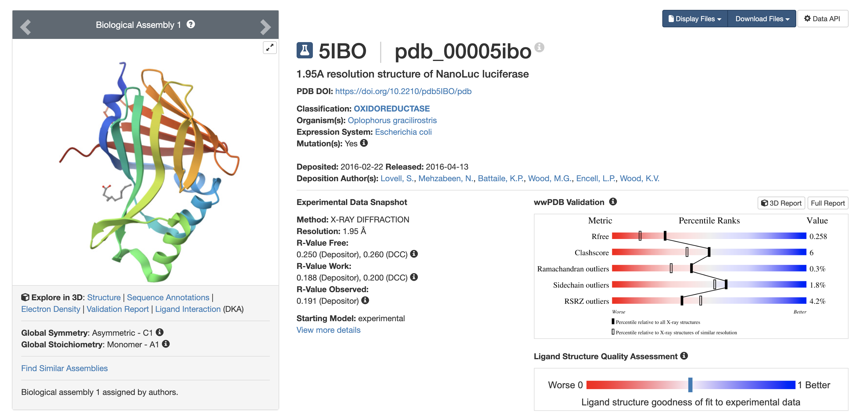Open Oplophorus gracilirostris organism link
This screenshot has height=417, width=868.
coord(392,120)
